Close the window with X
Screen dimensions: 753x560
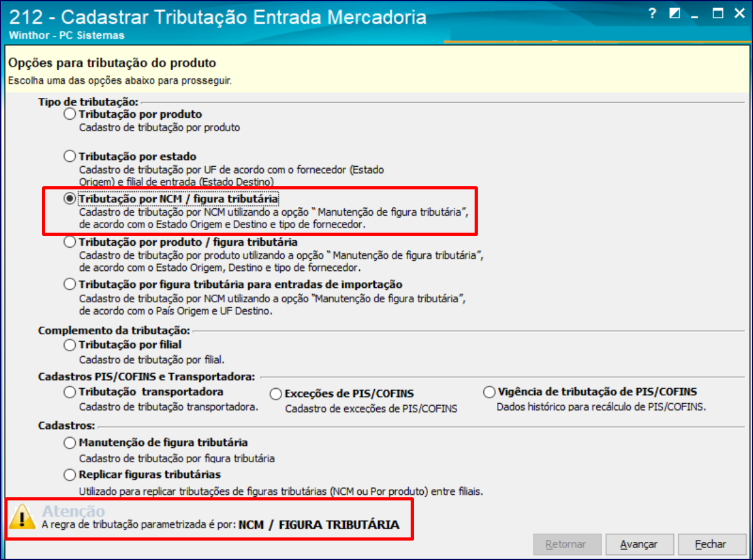coord(739,14)
